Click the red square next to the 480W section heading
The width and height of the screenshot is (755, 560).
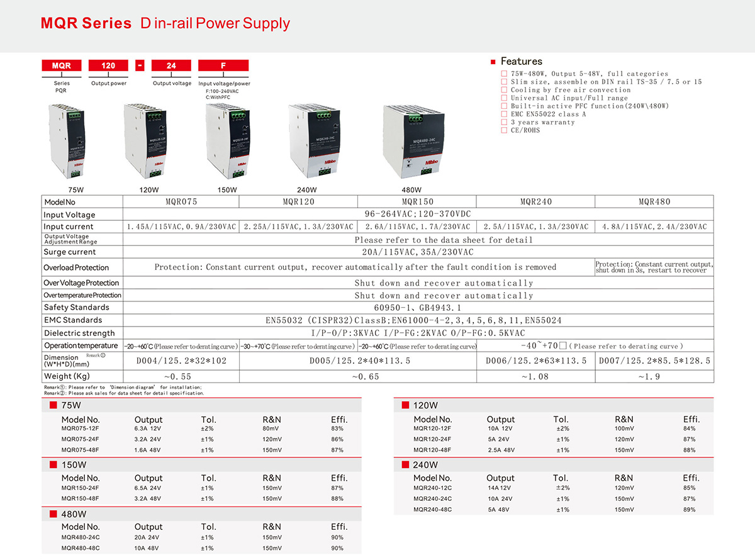pos(53,514)
